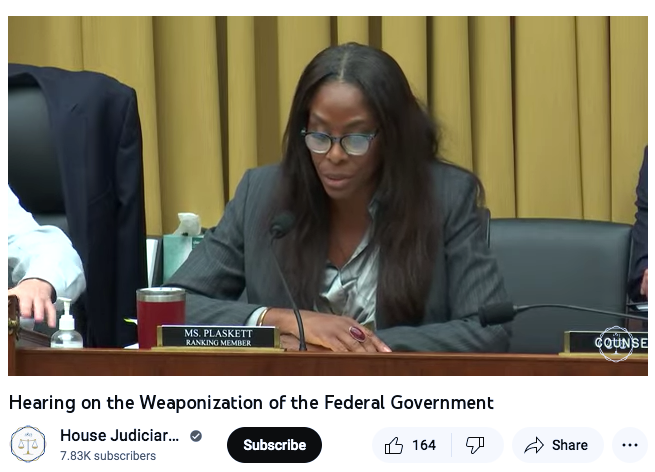Click the green tissue box in video
Viewport: 655px width, 472px height.
tap(179, 256)
